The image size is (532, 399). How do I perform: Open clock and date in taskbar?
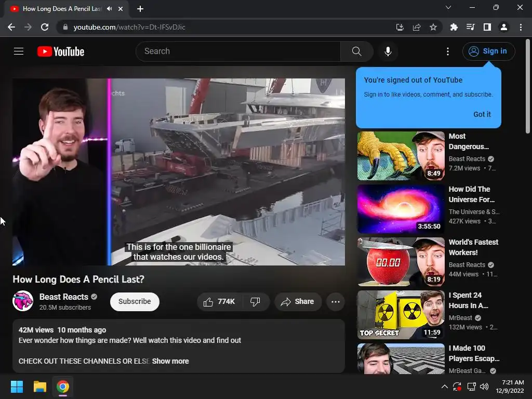(x=510, y=387)
